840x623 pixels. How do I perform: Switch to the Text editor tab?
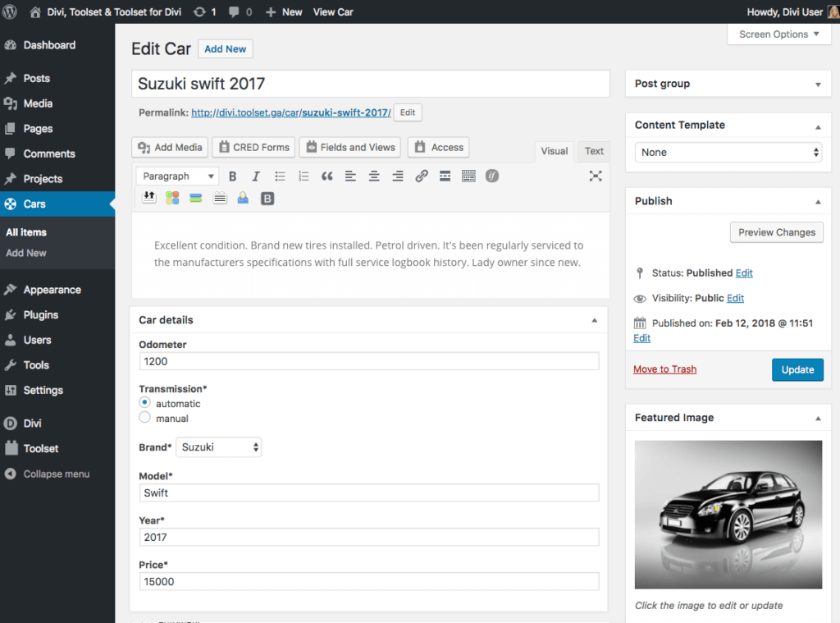[x=594, y=151]
